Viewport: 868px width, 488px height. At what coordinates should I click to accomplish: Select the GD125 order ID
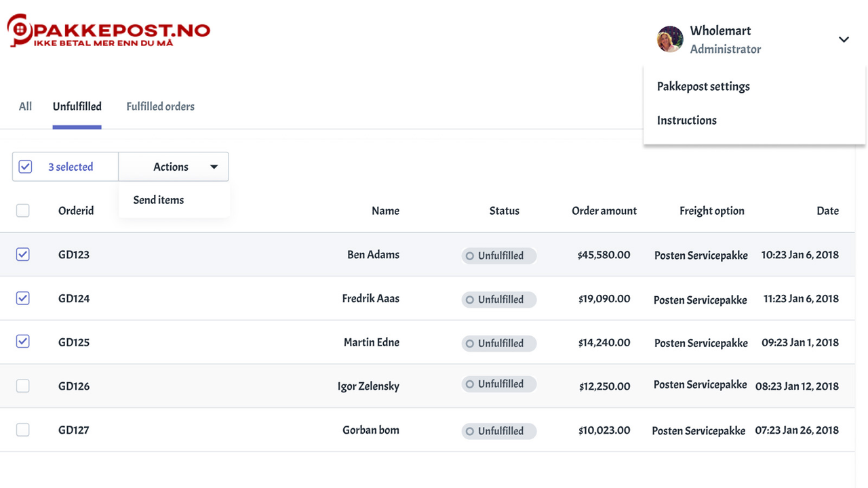coord(74,342)
